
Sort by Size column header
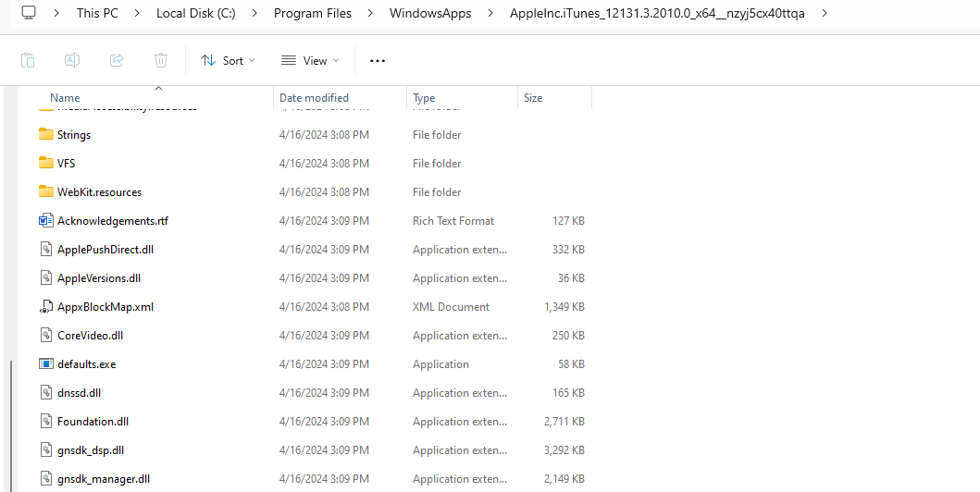click(x=533, y=97)
